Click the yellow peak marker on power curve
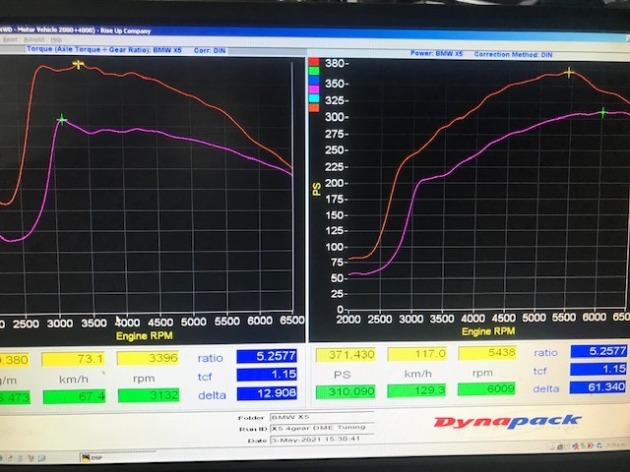The image size is (630, 472). click(569, 72)
